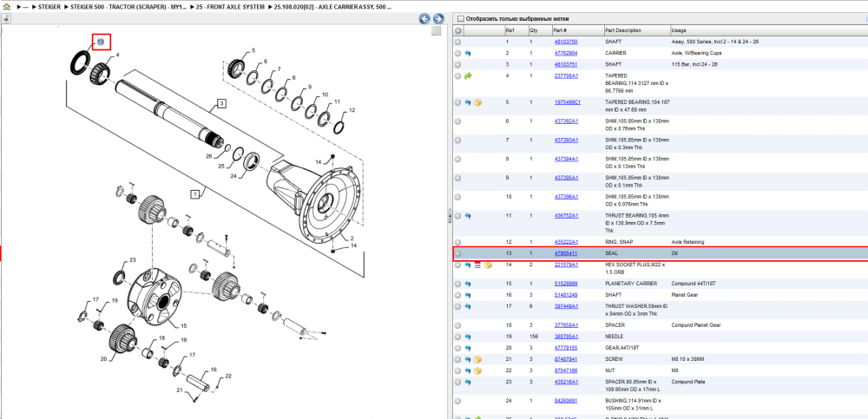868x419 pixels.
Task: Select callout 15 near the planetary carrier
Action: pyautogui.click(x=184, y=326)
